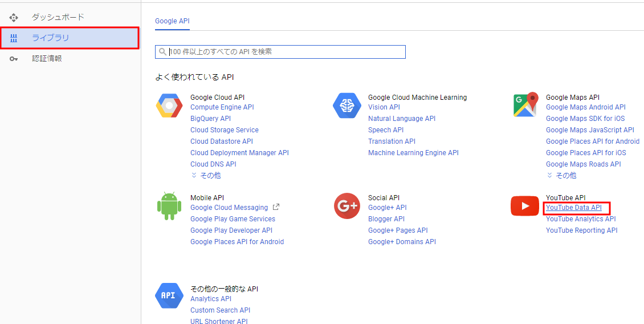Open Blogger API link
The width and height of the screenshot is (644, 324).
386,219
